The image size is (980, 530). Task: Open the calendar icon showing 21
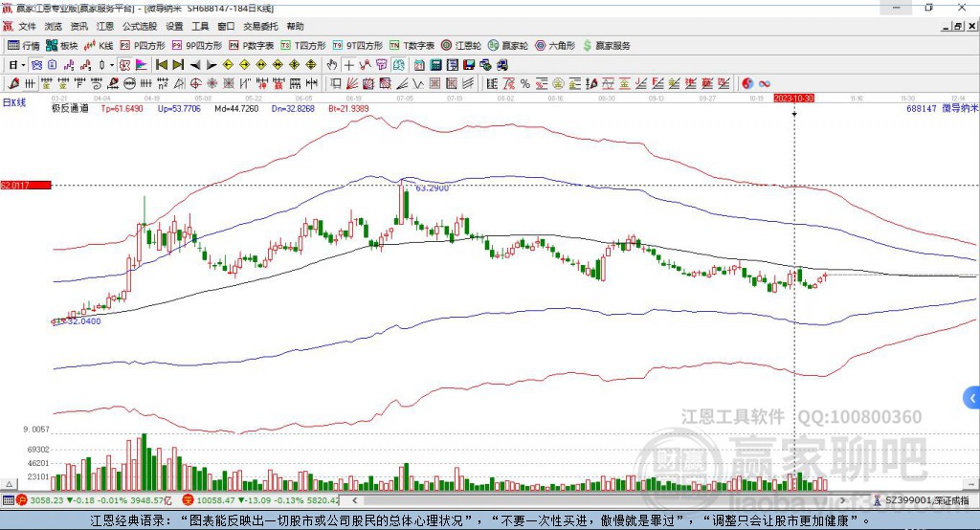click(x=419, y=65)
